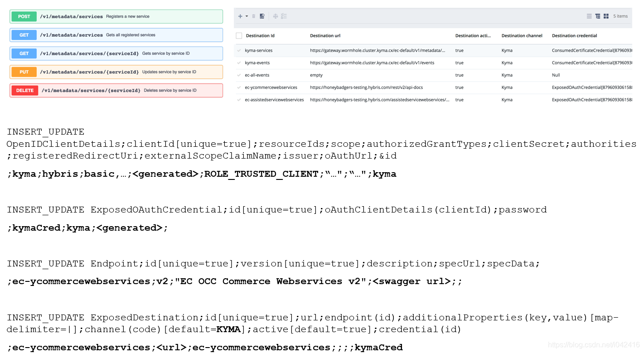Click ExposedOAuthCredential cell in ec-ycommercewebservices row
Screen dimensions: 644x353
[x=592, y=87]
